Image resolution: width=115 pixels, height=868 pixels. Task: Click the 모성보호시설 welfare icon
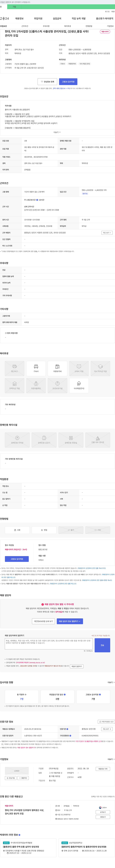57,386
